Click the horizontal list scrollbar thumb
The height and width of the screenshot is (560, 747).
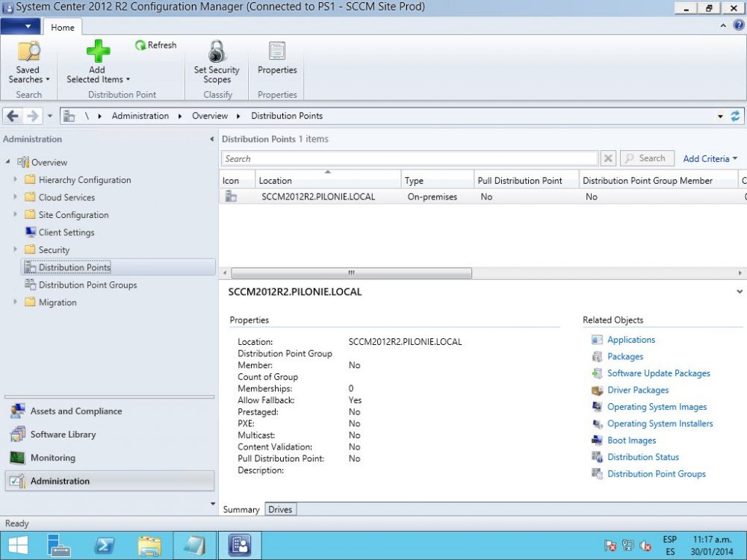[352, 273]
